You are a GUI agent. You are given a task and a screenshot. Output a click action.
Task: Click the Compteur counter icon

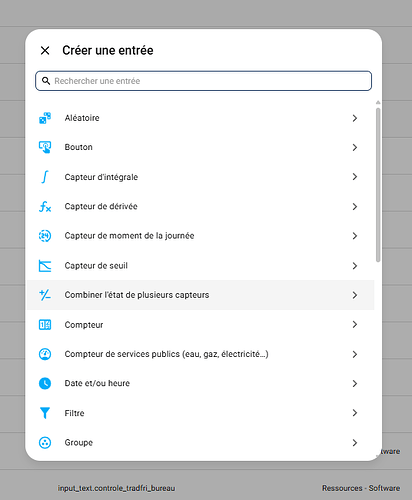45,325
